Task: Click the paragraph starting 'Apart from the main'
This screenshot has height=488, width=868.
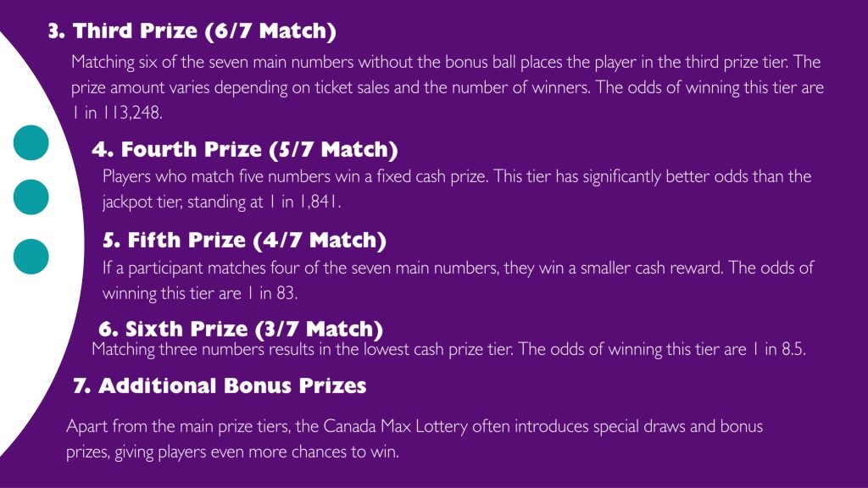Action: 414,440
